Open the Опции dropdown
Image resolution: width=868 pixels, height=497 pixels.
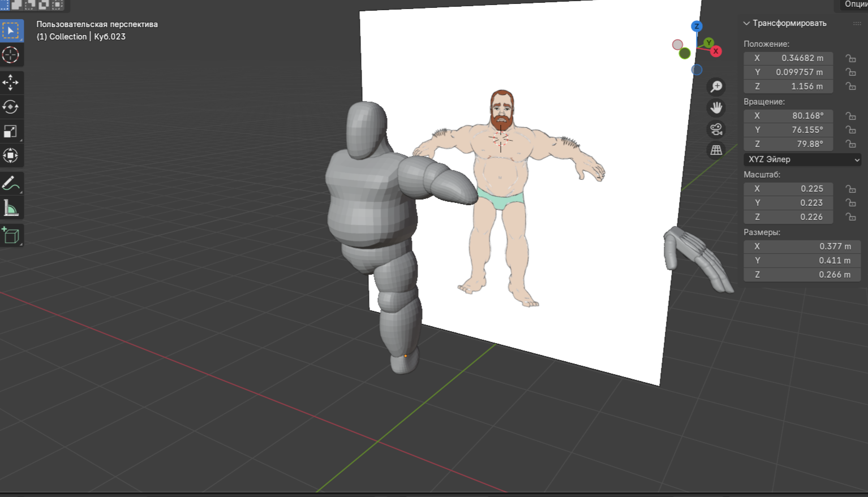(x=854, y=5)
